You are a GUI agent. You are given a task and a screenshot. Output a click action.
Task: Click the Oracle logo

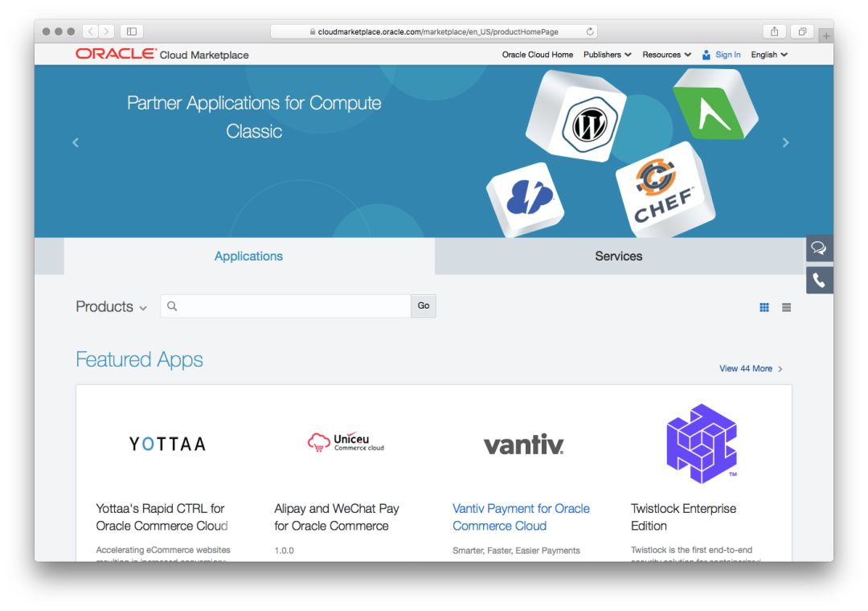117,54
